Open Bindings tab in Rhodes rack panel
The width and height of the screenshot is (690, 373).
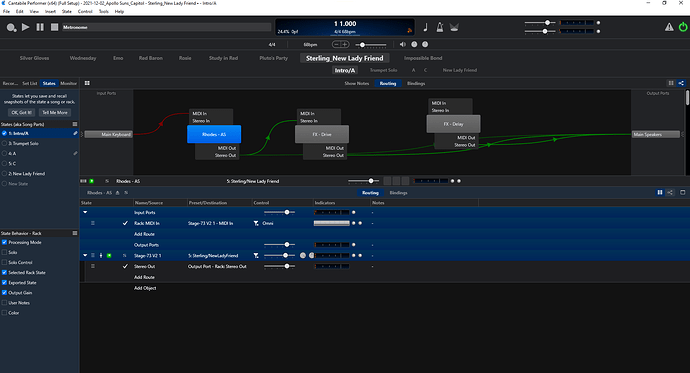(x=398, y=193)
